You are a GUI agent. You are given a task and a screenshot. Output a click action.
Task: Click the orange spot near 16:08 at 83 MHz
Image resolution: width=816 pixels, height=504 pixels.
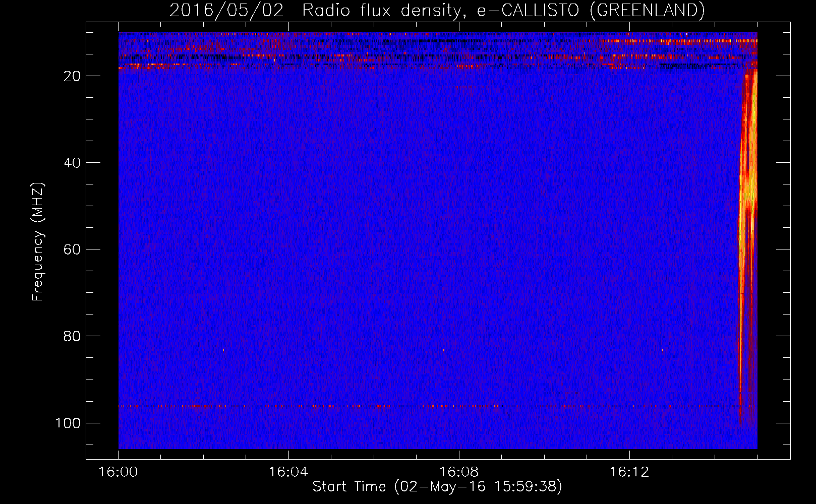point(443,350)
